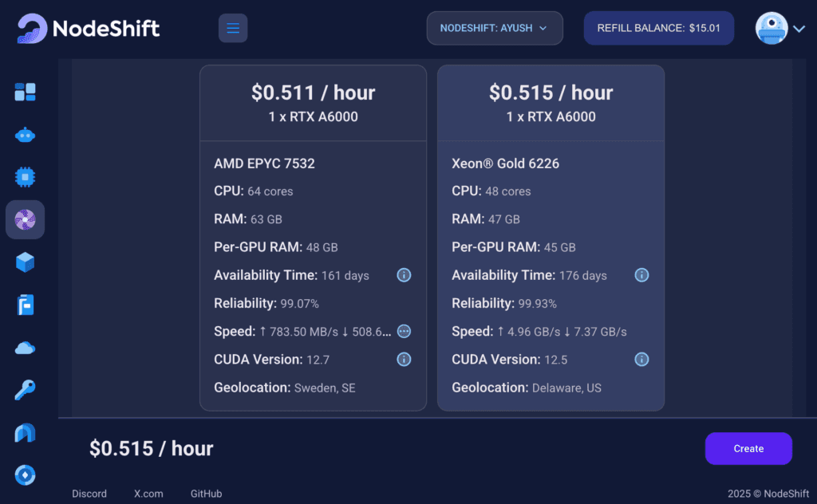Open the GitHub link

coord(207,494)
